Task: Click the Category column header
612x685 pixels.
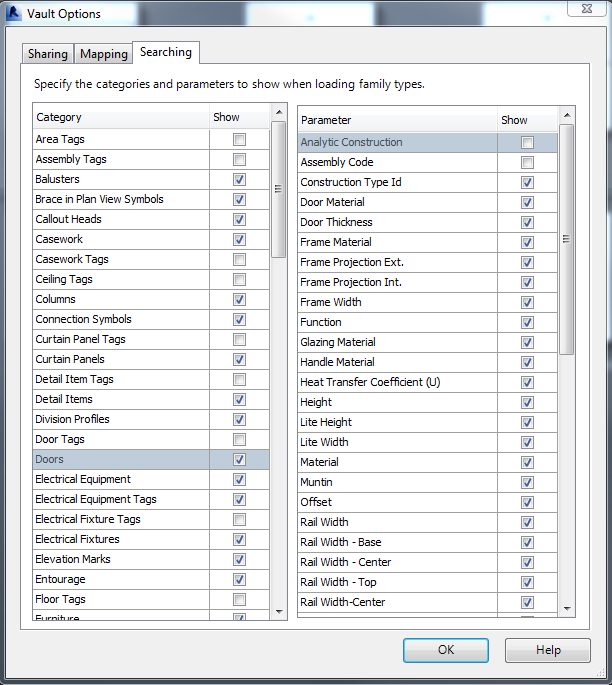Action: pos(120,118)
